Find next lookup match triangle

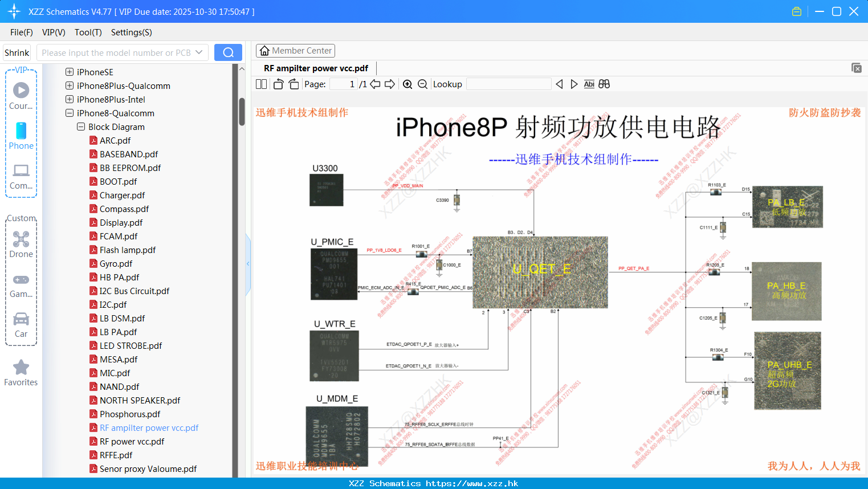pos(574,84)
